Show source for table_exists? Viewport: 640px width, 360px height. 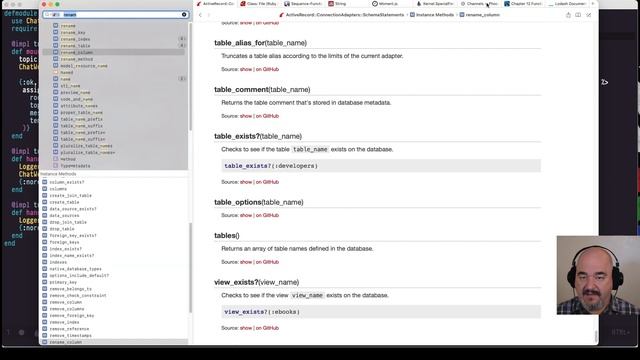coord(246,182)
